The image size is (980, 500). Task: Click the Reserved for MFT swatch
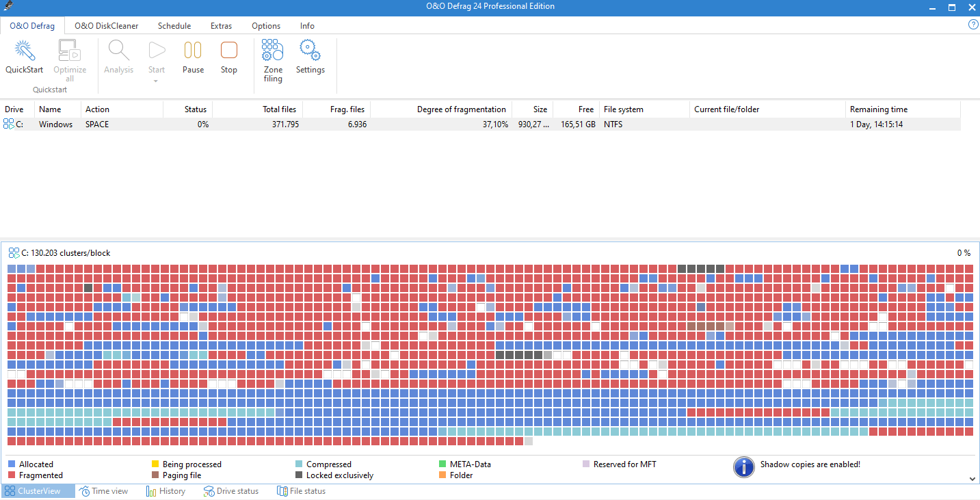[586, 464]
